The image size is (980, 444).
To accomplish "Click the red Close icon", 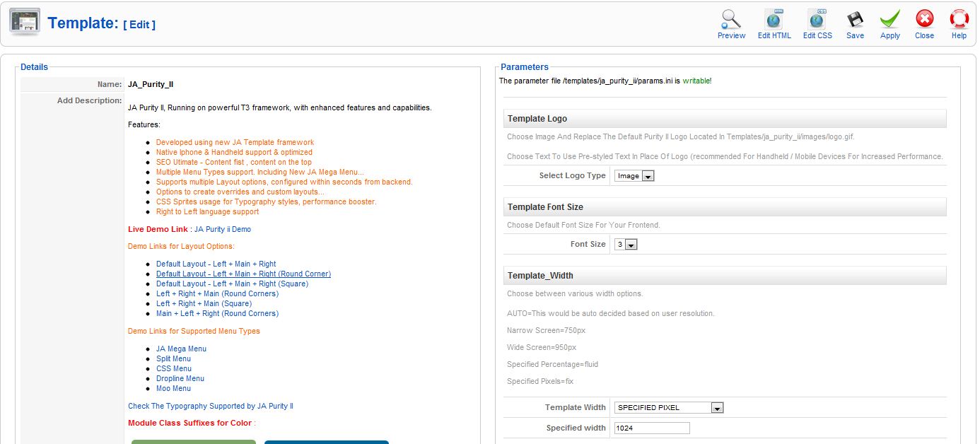I will pos(924,19).
